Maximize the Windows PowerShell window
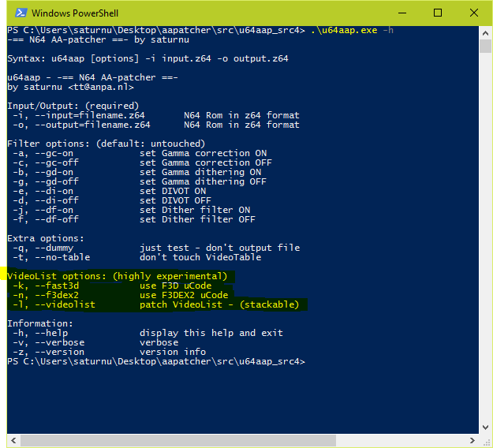The width and height of the screenshot is (493, 448). [438, 13]
